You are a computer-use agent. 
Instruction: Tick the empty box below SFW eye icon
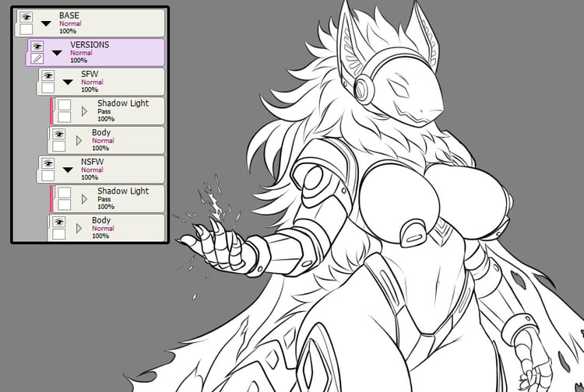(48, 88)
